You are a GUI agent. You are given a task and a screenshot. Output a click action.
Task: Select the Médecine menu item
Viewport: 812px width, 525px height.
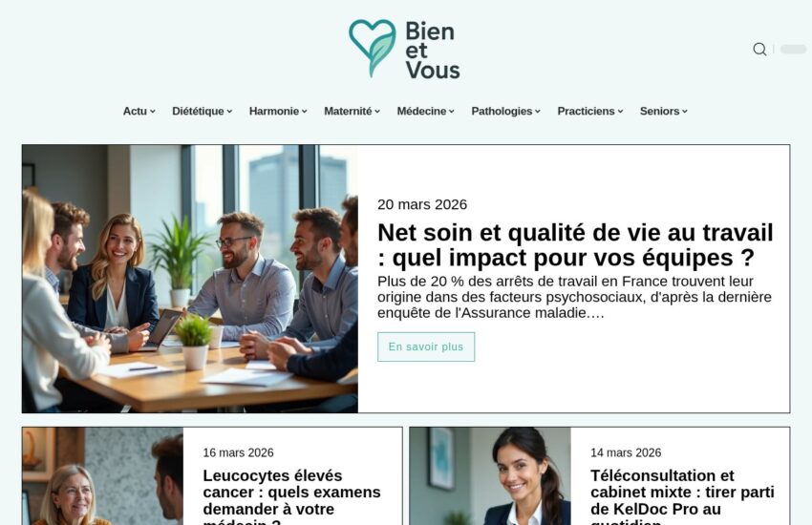(426, 112)
